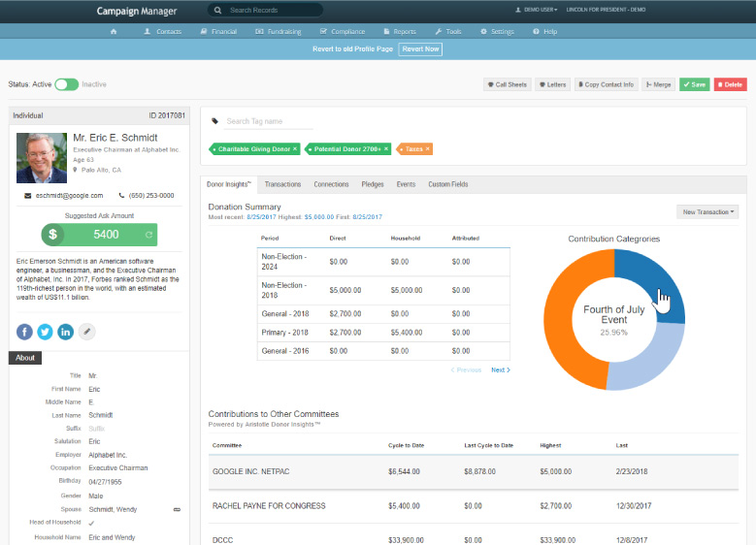
Task: Toggle the Active/Inactive status switch
Action: point(66,84)
